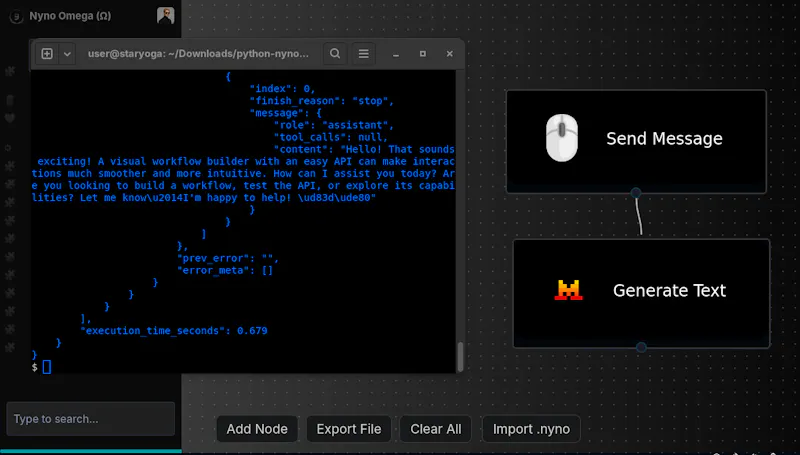
Task: Click the "finish_reason": "stop" line
Action: point(321,101)
